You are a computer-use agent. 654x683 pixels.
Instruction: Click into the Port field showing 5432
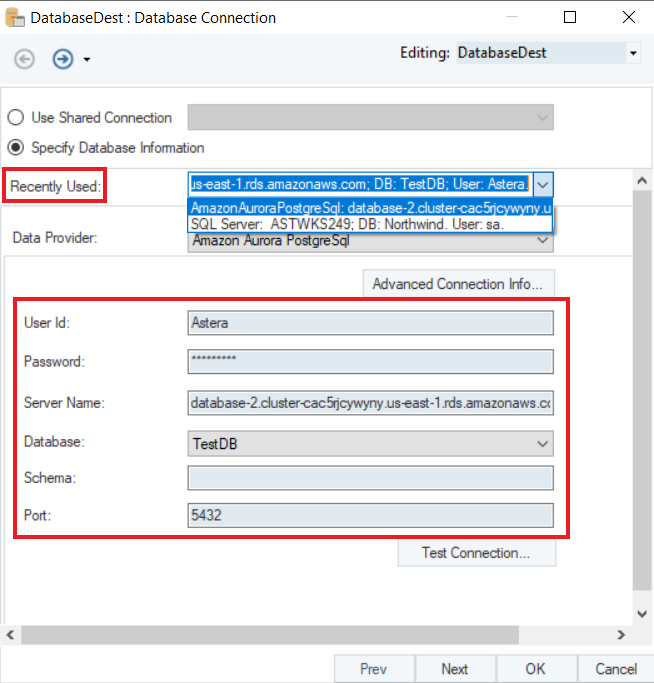[x=371, y=515]
